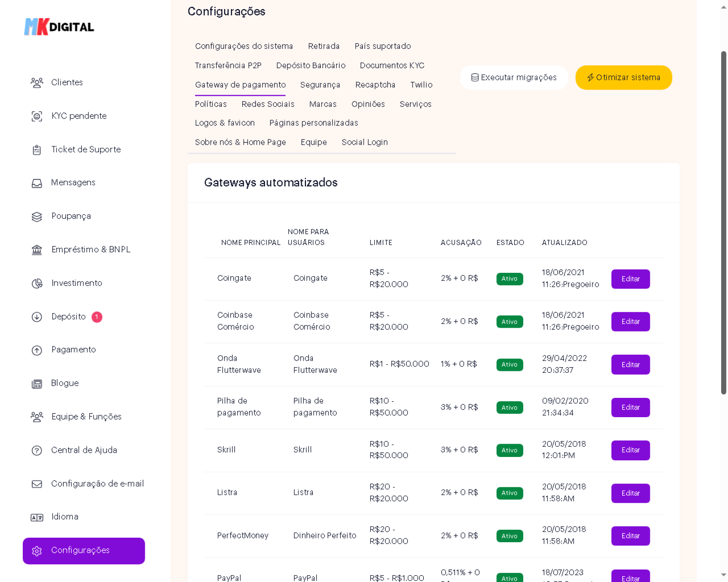Click the MK Digital logo

coord(59,27)
